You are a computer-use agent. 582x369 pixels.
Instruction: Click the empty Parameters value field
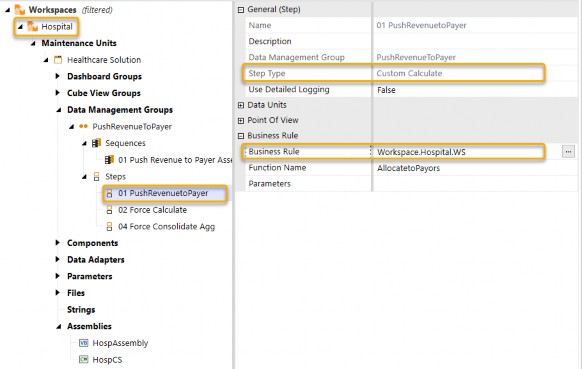[x=475, y=184]
